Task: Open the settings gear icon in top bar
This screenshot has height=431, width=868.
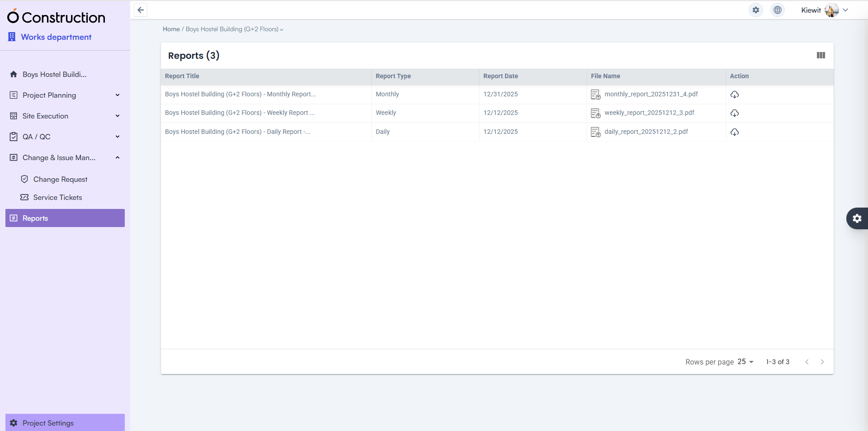Action: pos(755,10)
